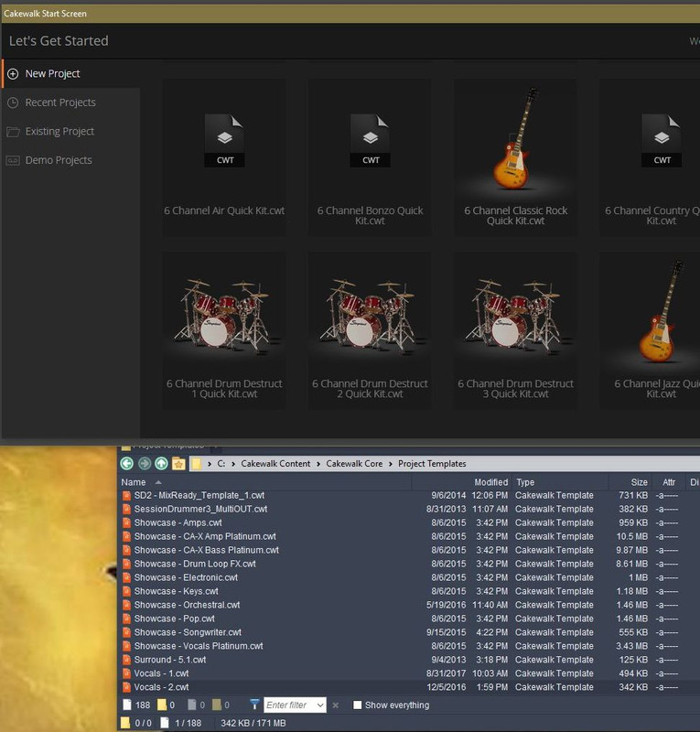The height and width of the screenshot is (732, 700).
Task: Pick the 6 Channel Classic Rock Quick Kit template
Action: point(515,157)
